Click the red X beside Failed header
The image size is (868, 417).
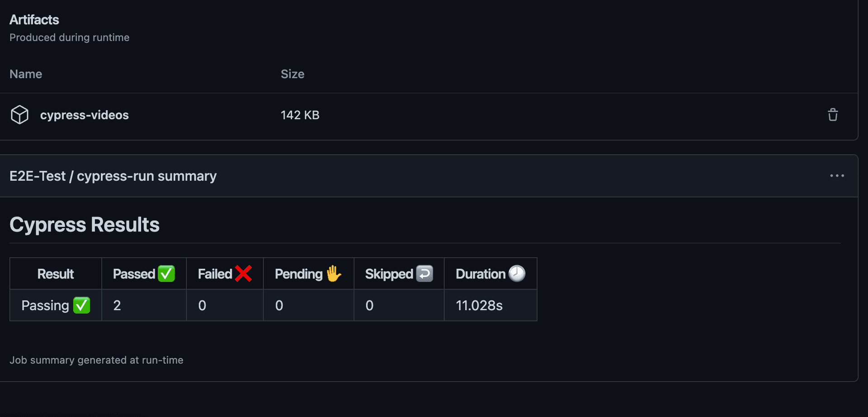243,274
